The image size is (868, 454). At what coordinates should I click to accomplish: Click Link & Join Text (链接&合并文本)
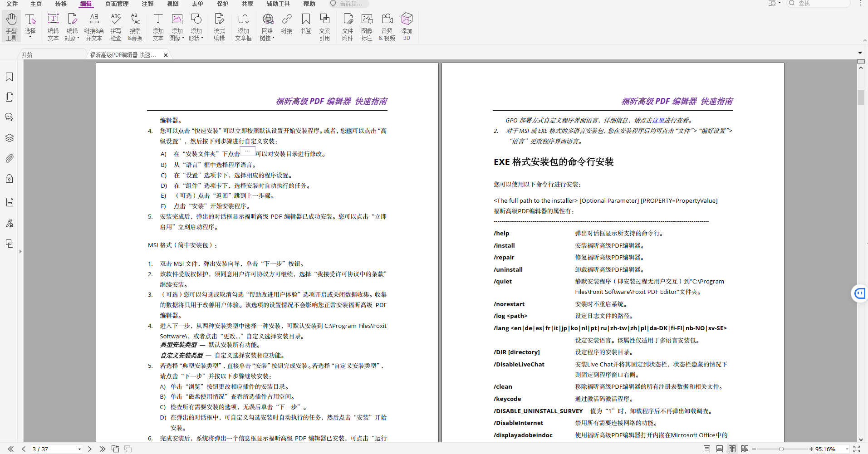tap(94, 27)
